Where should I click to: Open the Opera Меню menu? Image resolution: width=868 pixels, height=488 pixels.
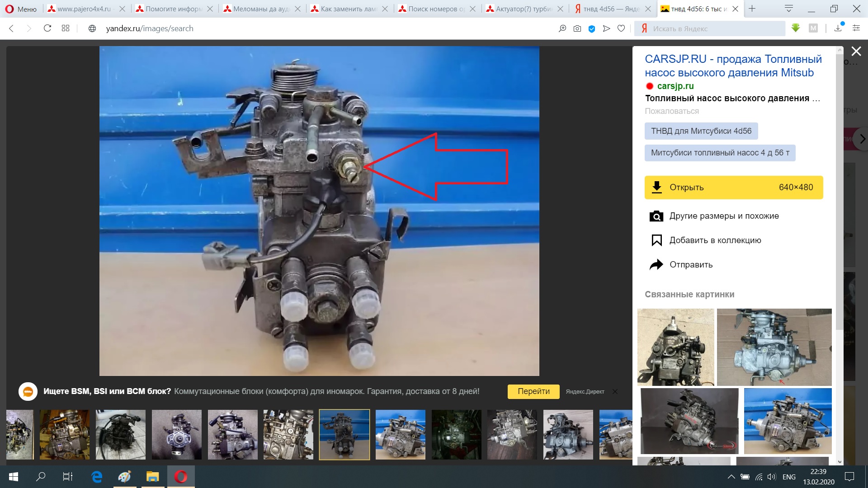point(21,9)
